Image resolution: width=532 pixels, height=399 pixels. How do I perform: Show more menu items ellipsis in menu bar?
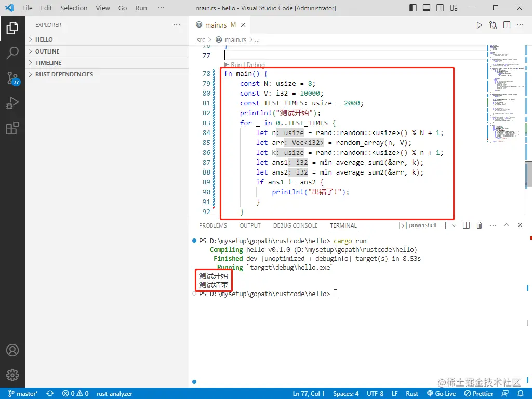(x=161, y=8)
